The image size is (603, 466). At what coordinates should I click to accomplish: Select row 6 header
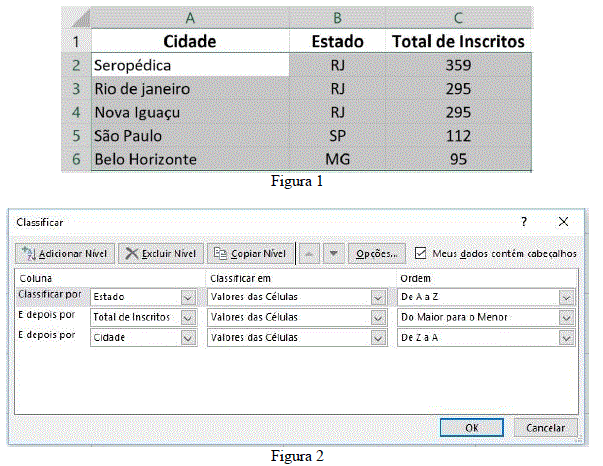tap(76, 159)
